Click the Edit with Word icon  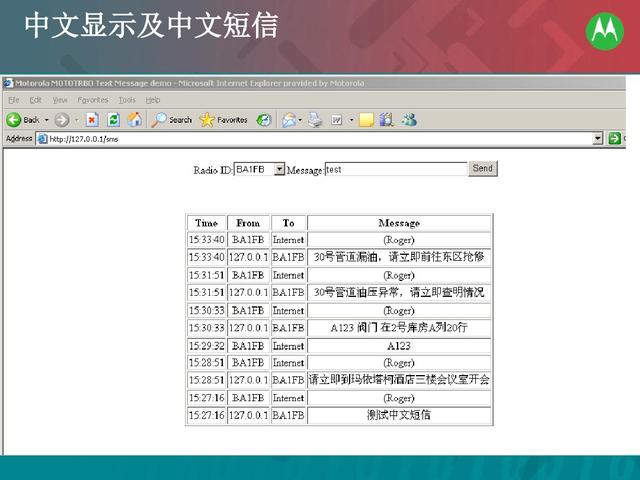[x=337, y=120]
